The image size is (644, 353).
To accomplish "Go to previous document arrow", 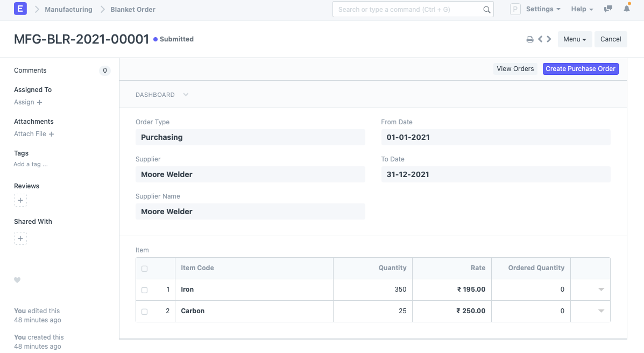I will [x=540, y=39].
